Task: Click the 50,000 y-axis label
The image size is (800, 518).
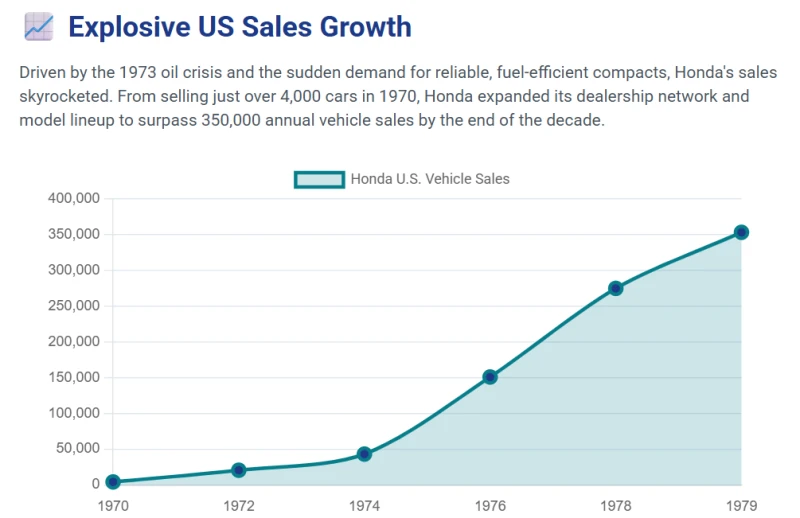Action: coord(78,449)
